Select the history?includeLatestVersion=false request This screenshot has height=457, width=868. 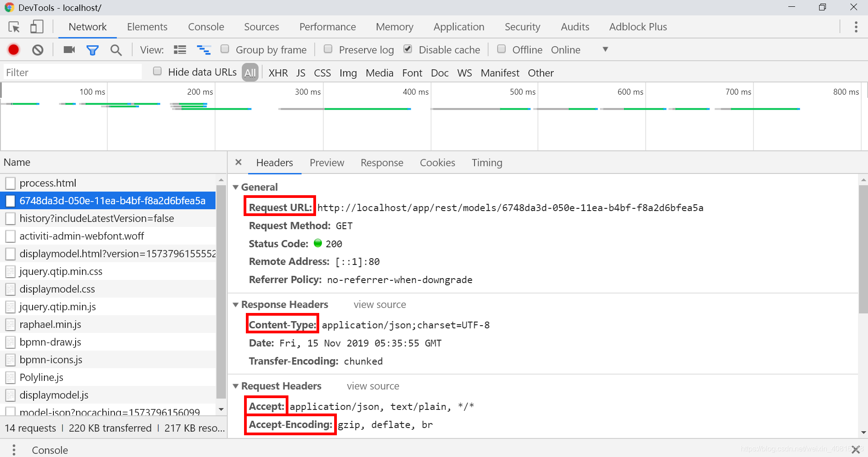click(x=109, y=218)
